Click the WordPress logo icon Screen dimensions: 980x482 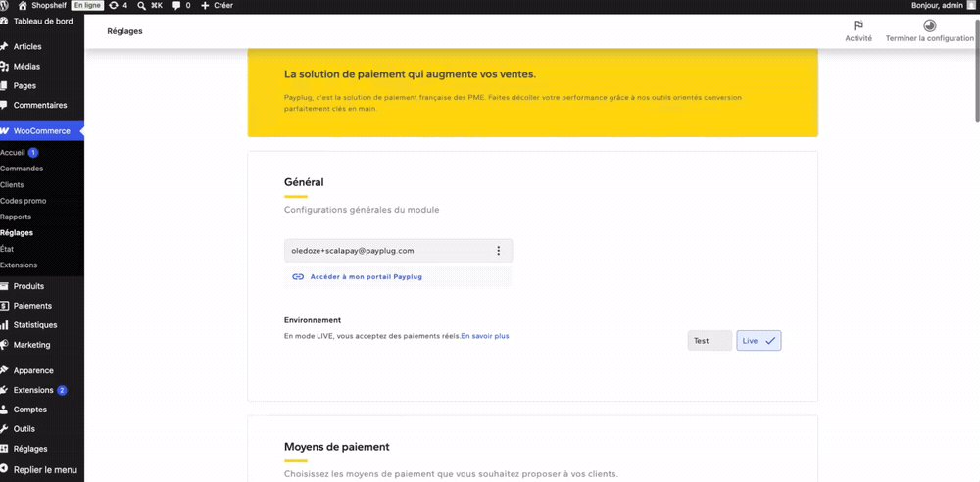(x=4, y=6)
